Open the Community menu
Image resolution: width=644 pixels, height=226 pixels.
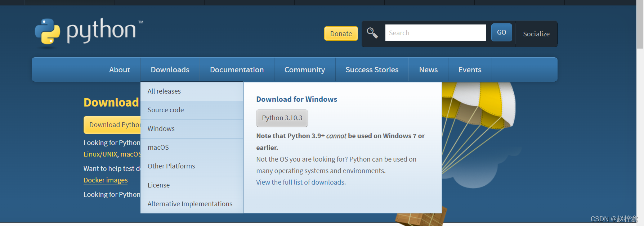click(x=304, y=69)
